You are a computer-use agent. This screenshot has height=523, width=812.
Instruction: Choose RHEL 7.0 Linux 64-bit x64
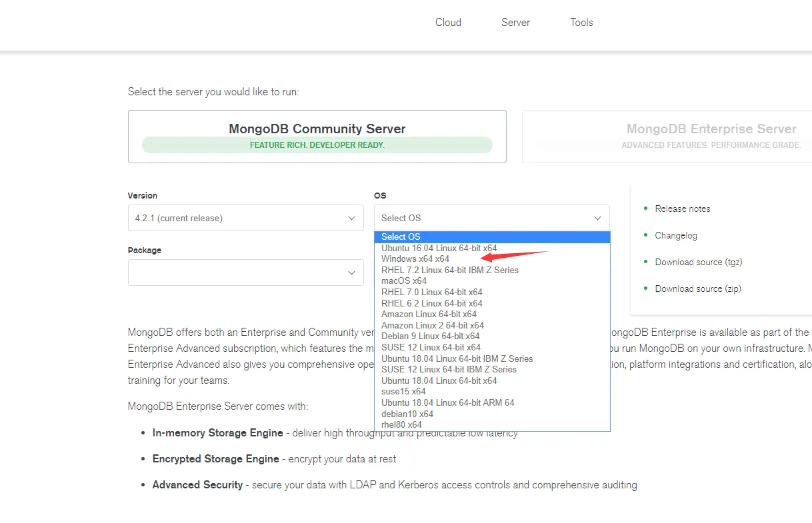pos(492,292)
